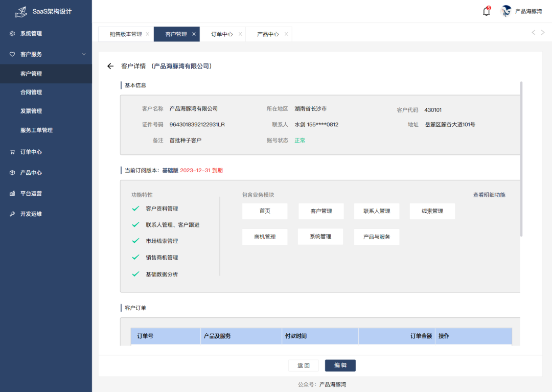Select the 线索管理 module tile
The image size is (552, 392).
(432, 211)
